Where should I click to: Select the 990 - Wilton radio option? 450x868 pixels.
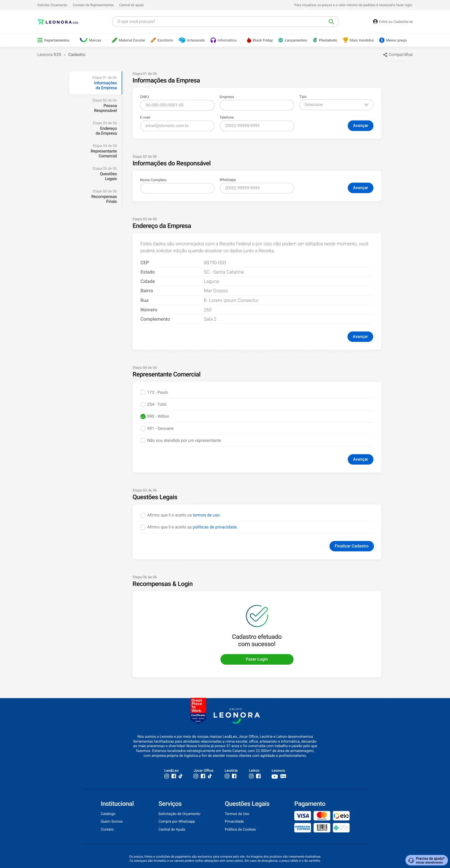143,417
